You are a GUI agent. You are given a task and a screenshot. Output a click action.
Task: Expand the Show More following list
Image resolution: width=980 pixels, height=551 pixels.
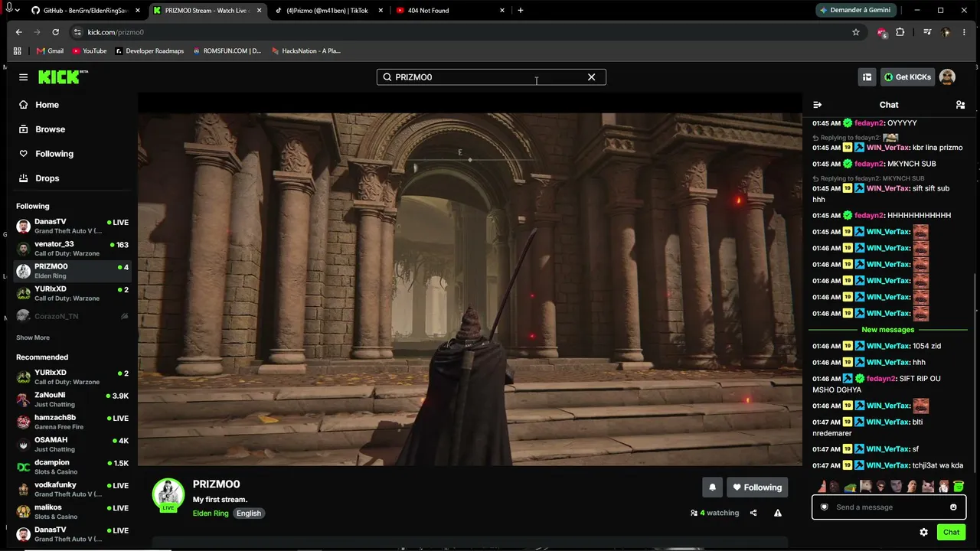[33, 337]
